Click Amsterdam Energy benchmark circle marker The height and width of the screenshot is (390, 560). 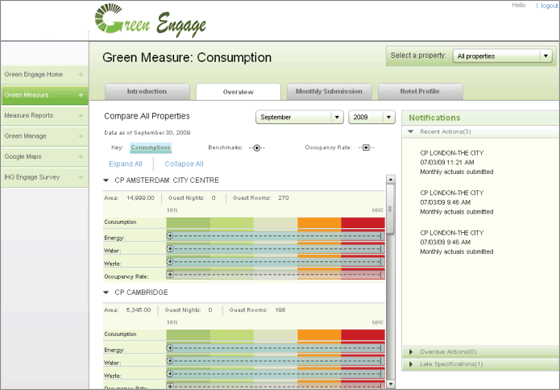pos(170,236)
